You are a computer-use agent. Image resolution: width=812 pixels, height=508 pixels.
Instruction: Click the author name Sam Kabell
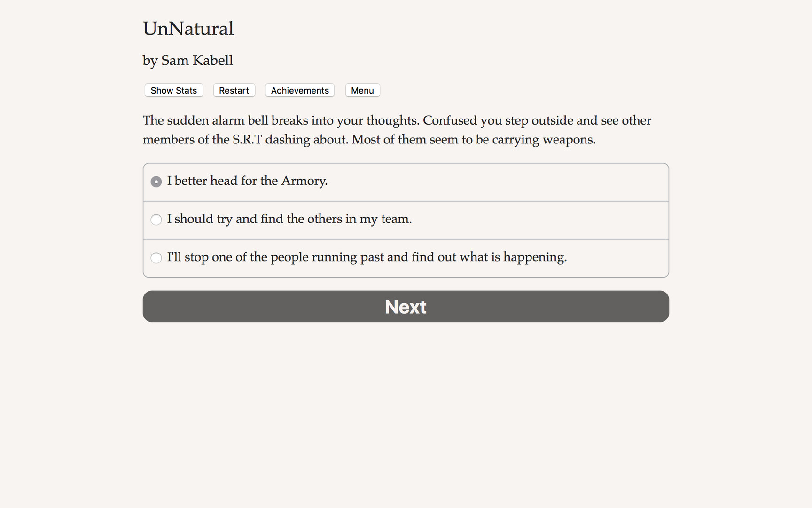click(187, 61)
